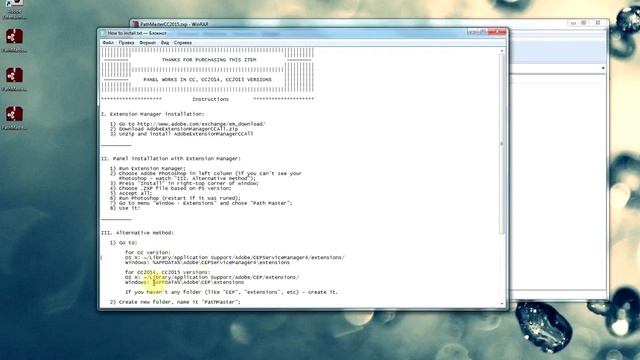Click 'III. Alternative method:' heading

click(138, 233)
